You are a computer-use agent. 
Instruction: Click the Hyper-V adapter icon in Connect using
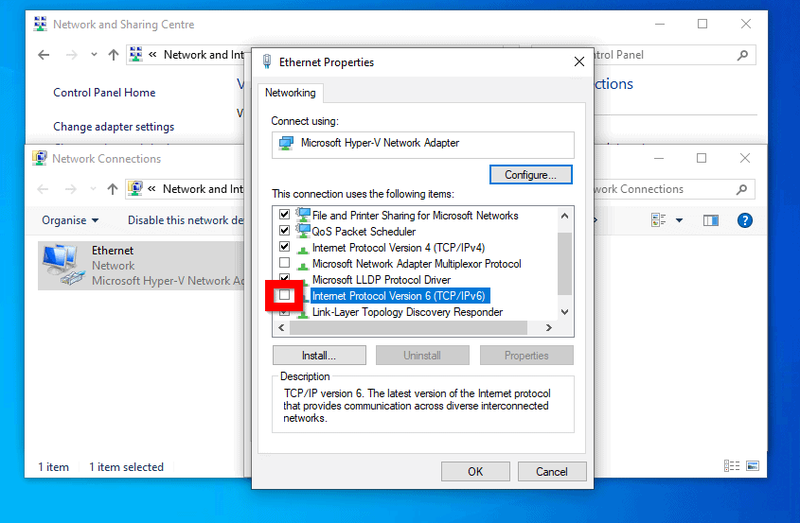tap(286, 143)
